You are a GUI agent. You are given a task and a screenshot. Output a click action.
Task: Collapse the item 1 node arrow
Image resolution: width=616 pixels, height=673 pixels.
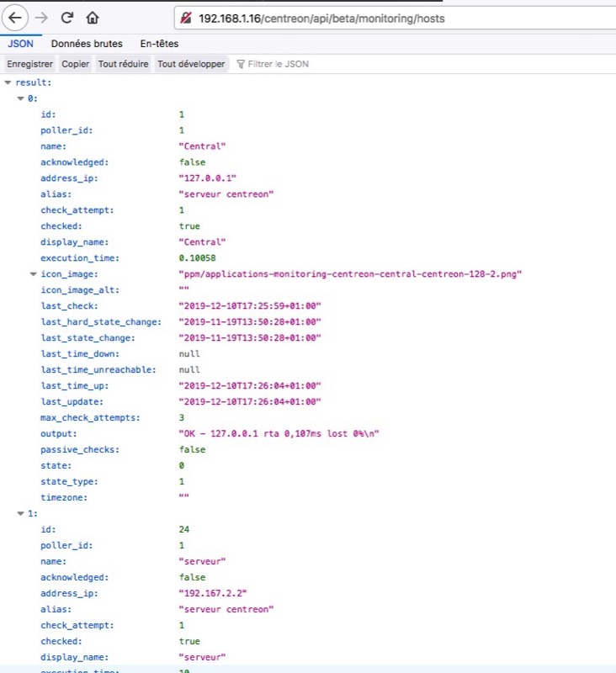tap(21, 513)
